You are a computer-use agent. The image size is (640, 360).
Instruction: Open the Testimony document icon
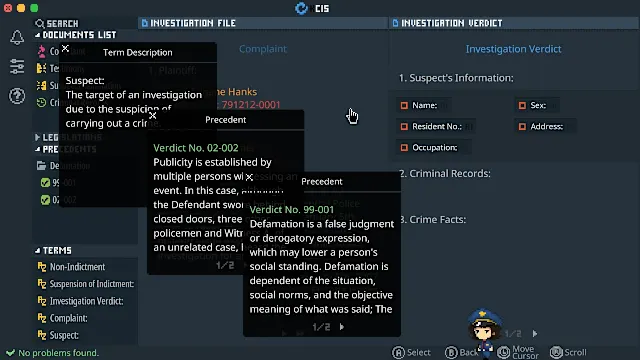click(x=41, y=68)
